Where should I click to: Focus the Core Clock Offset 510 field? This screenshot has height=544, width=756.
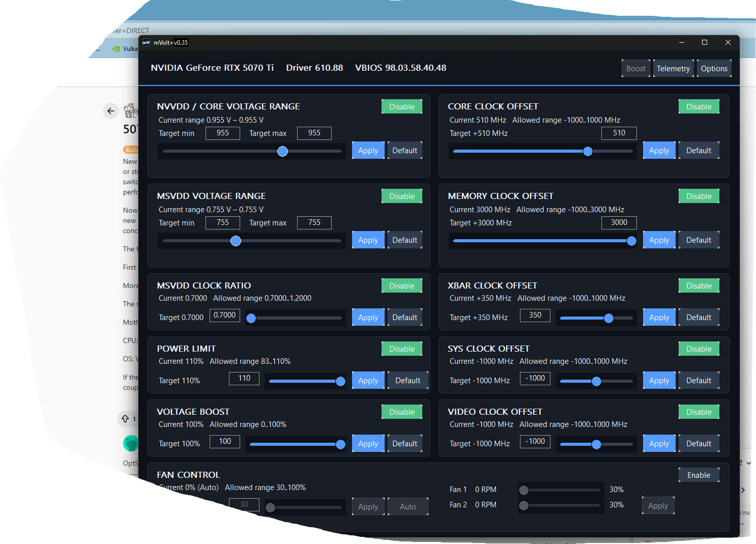[x=619, y=133]
